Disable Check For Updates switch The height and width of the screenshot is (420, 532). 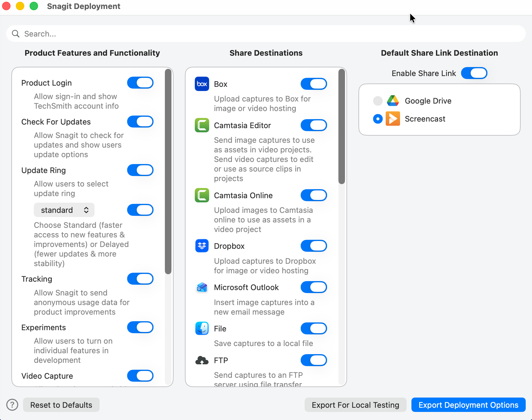[x=140, y=122]
